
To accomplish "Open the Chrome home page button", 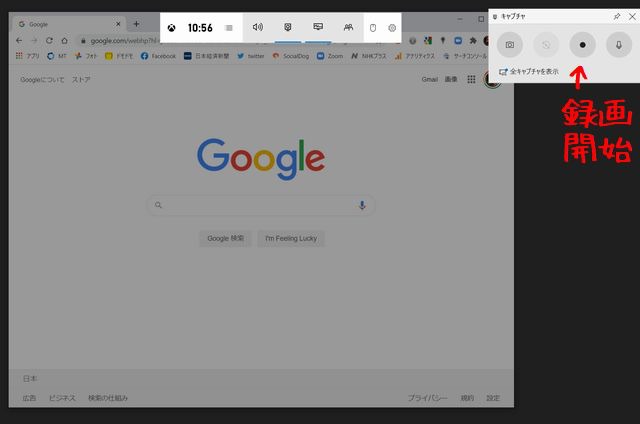I will click(64, 40).
